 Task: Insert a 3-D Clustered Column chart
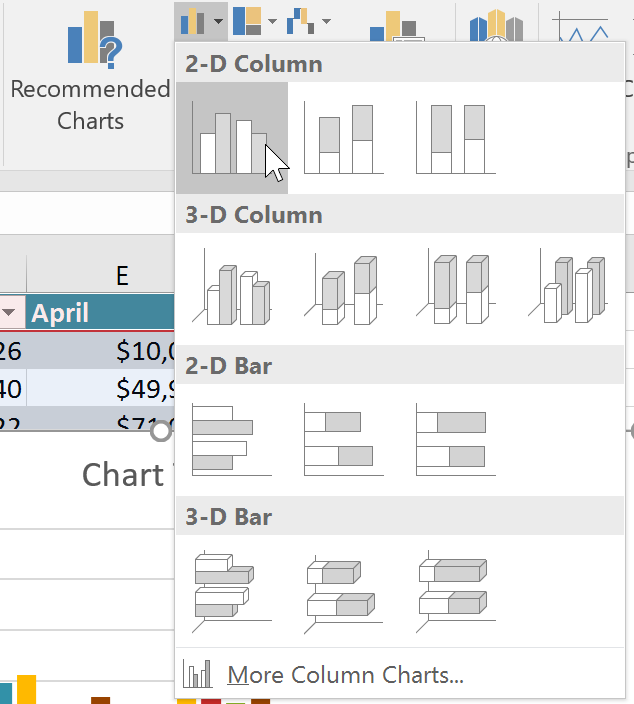click(x=232, y=289)
